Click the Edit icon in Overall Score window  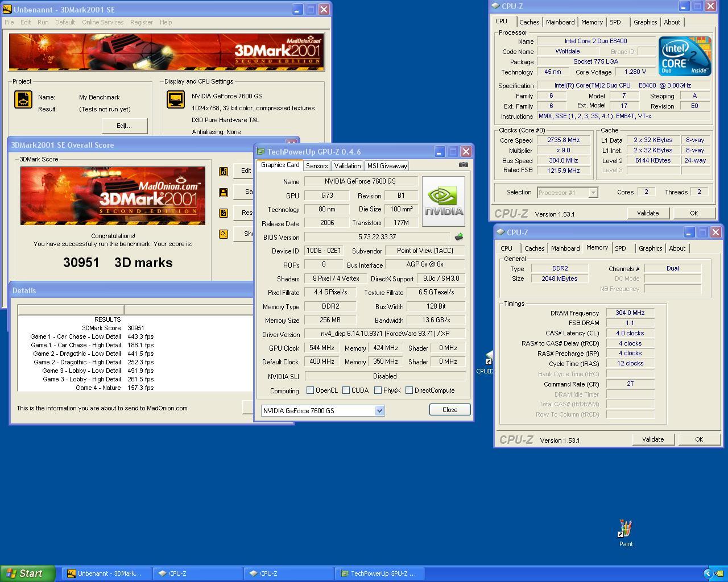coord(224,171)
